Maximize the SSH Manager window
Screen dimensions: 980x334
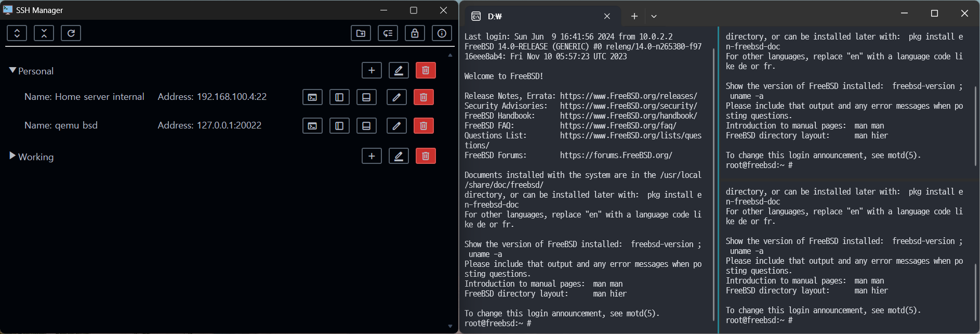414,10
